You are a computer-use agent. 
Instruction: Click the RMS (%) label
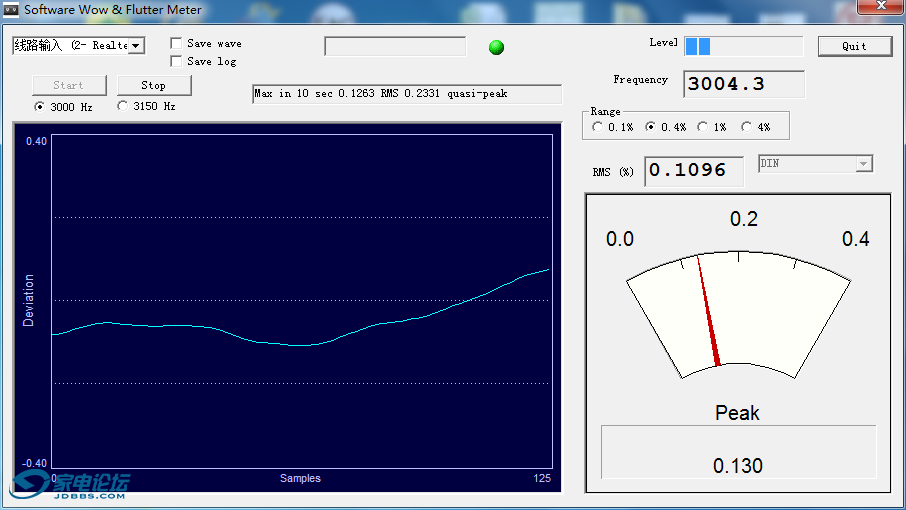click(612, 172)
